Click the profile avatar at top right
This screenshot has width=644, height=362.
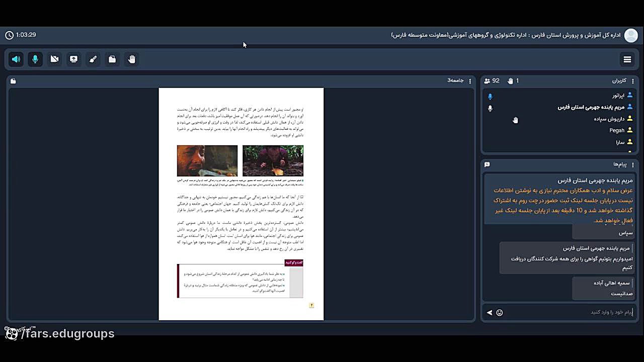click(630, 35)
